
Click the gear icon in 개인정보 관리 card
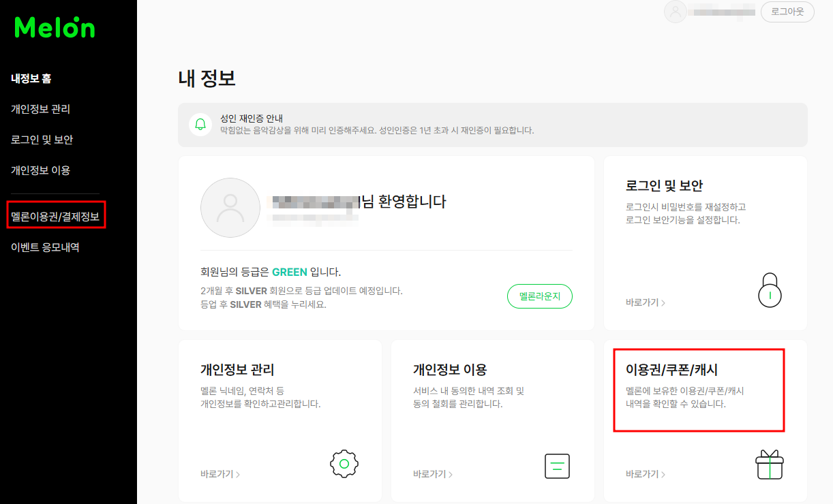point(344,463)
